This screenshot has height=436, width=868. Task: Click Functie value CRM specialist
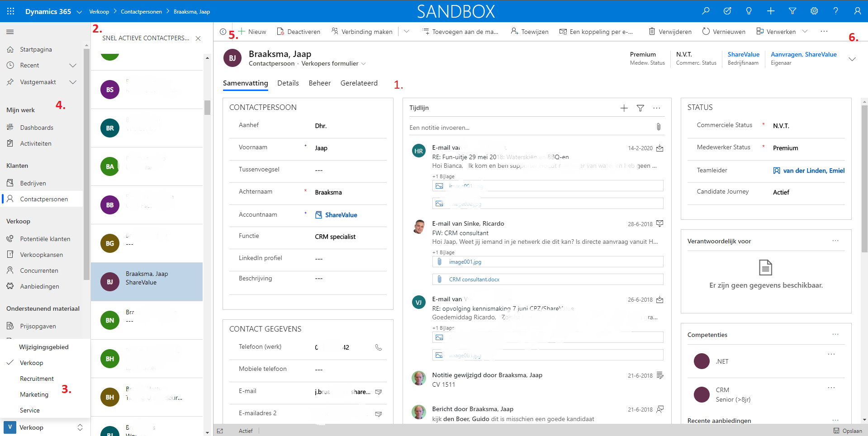click(x=335, y=237)
